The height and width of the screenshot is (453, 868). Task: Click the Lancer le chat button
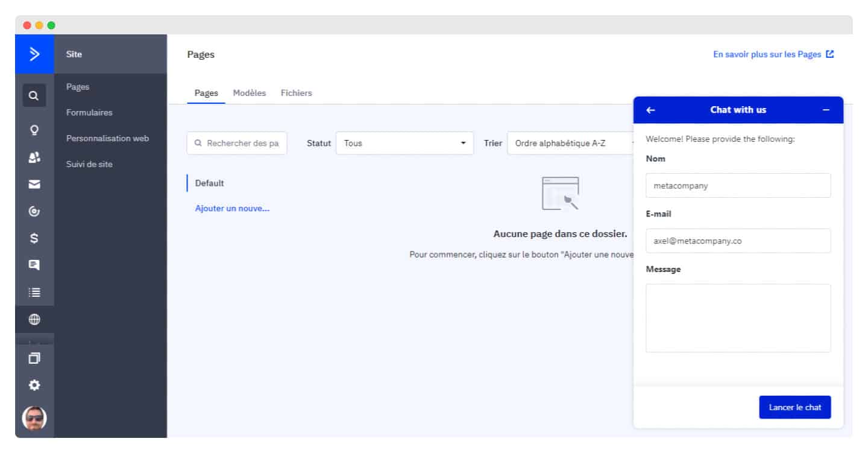795,407
